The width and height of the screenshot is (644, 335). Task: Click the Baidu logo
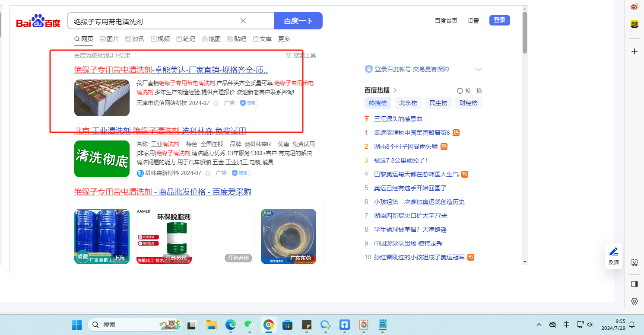(x=38, y=22)
